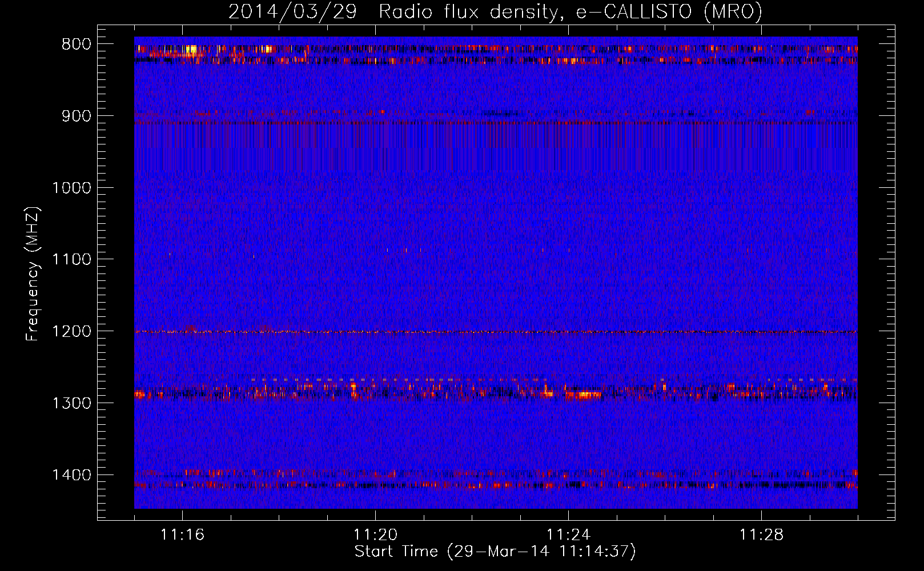Click the 'Start Time (29-Mar-14 11:14:37)' label

point(495,552)
